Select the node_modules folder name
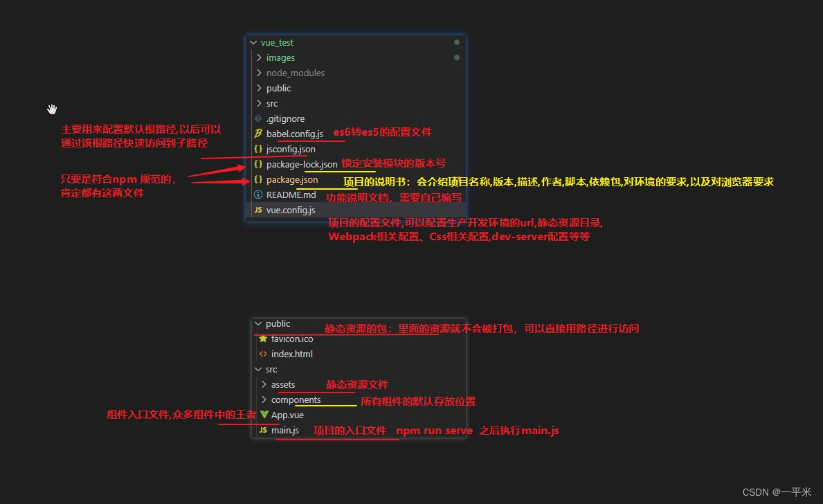Viewport: 823px width, 504px height. pos(296,73)
